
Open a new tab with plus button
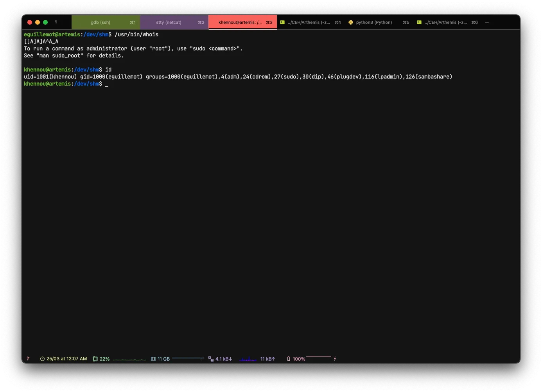[487, 22]
